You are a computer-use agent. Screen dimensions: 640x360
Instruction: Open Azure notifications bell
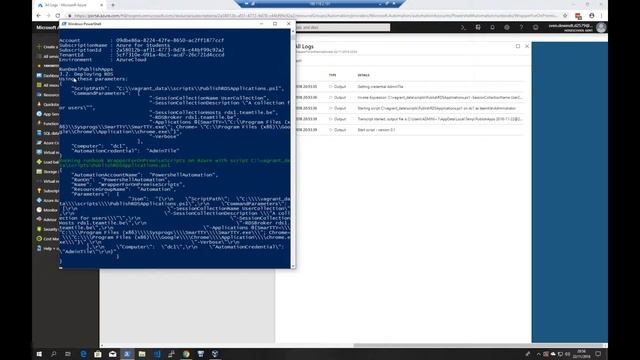pos(492,27)
